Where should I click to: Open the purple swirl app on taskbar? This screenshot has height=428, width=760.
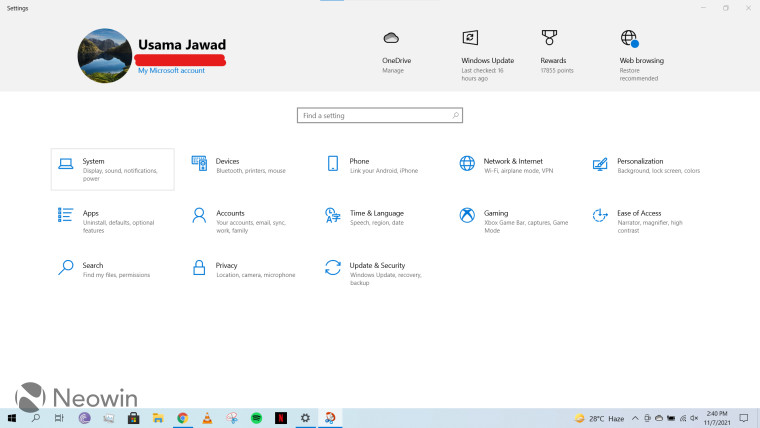(x=84, y=418)
